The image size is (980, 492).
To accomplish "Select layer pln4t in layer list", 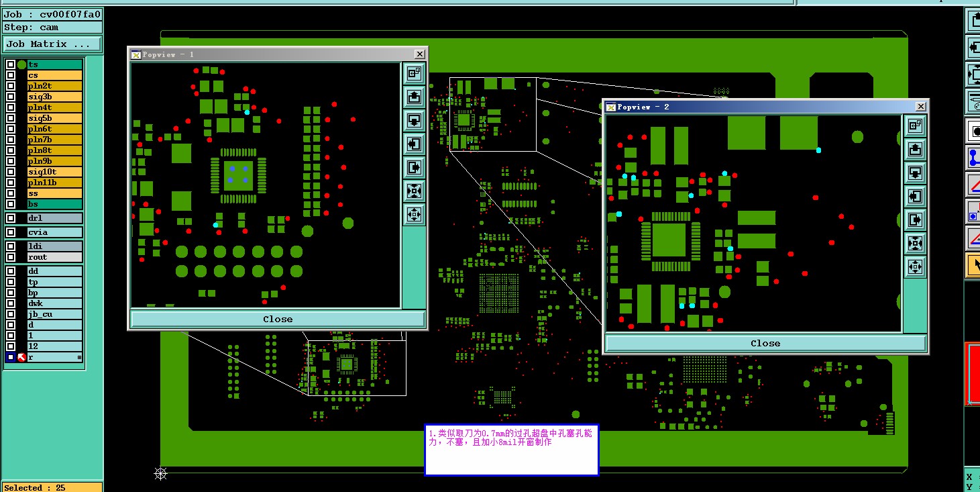I will click(55, 107).
